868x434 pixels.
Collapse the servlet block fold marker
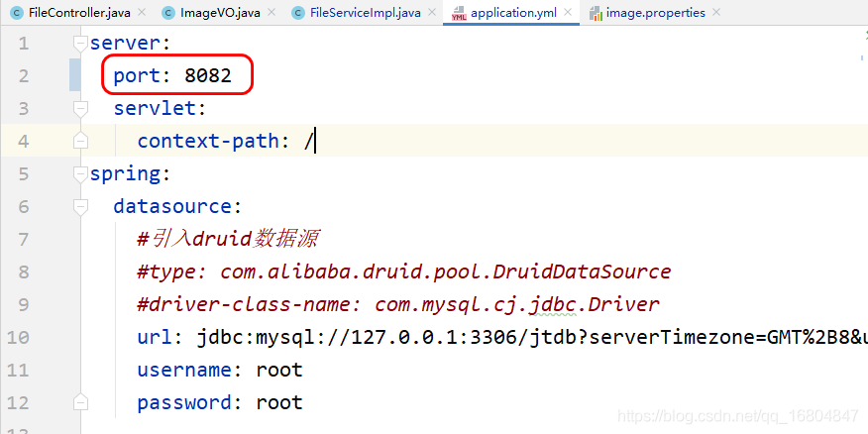coord(81,109)
